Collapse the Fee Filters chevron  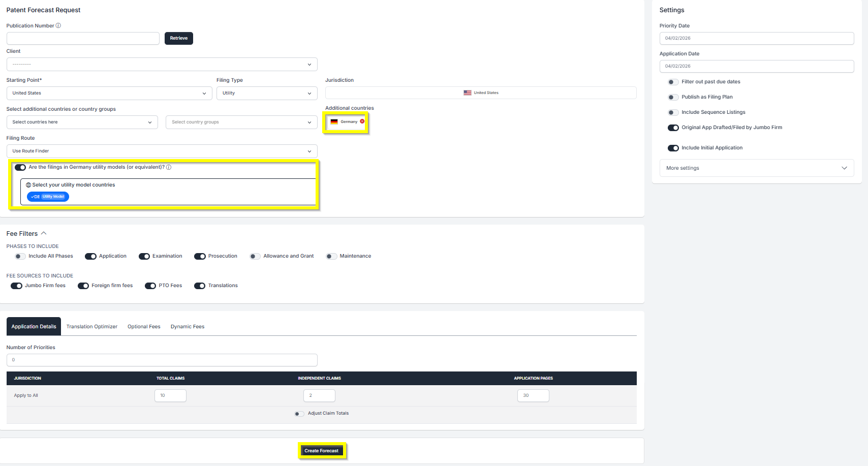click(x=44, y=233)
